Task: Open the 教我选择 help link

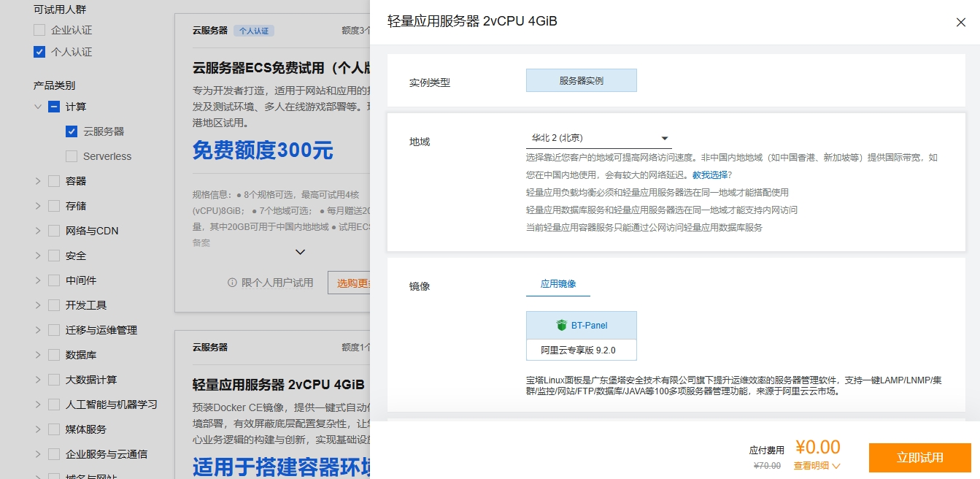Action: [709, 175]
